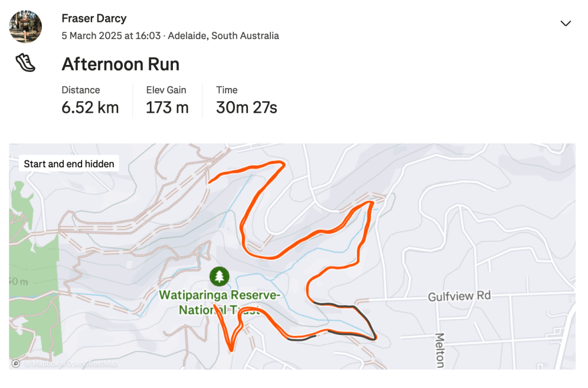Click the Watiparinga Reserve tree icon
Screen dimensions: 588x388
[219, 276]
